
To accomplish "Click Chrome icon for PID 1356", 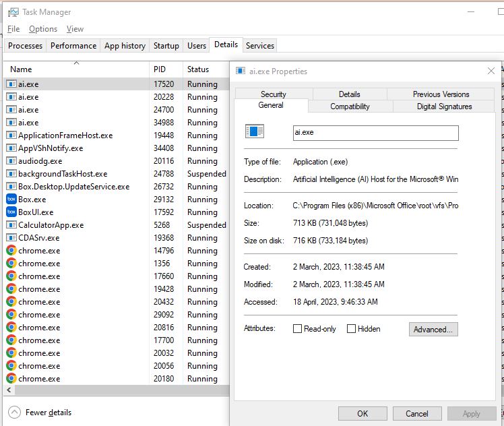I will tap(11, 264).
